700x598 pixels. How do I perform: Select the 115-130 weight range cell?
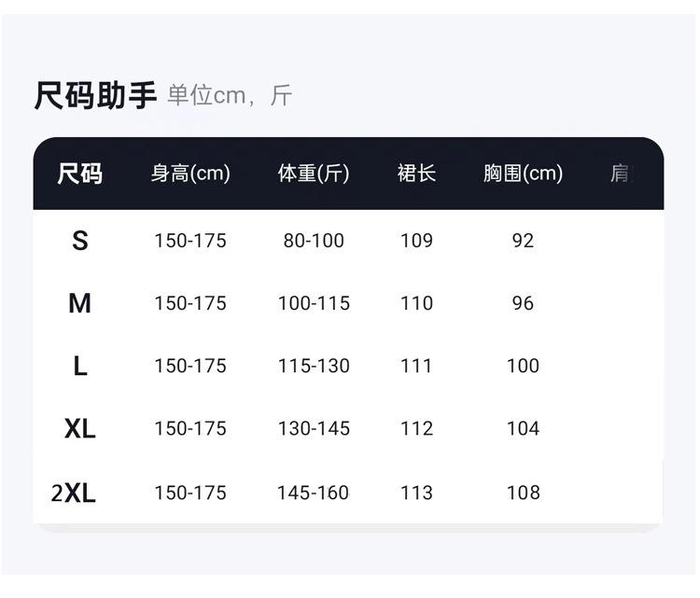[314, 367]
